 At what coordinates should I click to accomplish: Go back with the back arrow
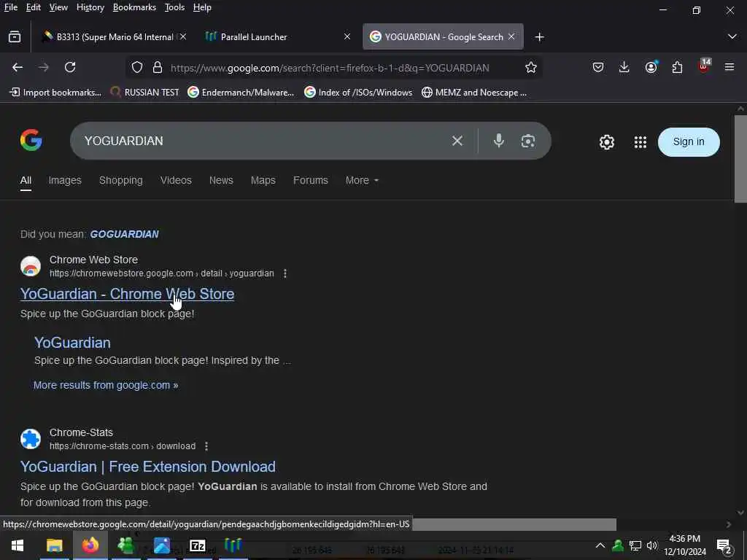(x=18, y=68)
